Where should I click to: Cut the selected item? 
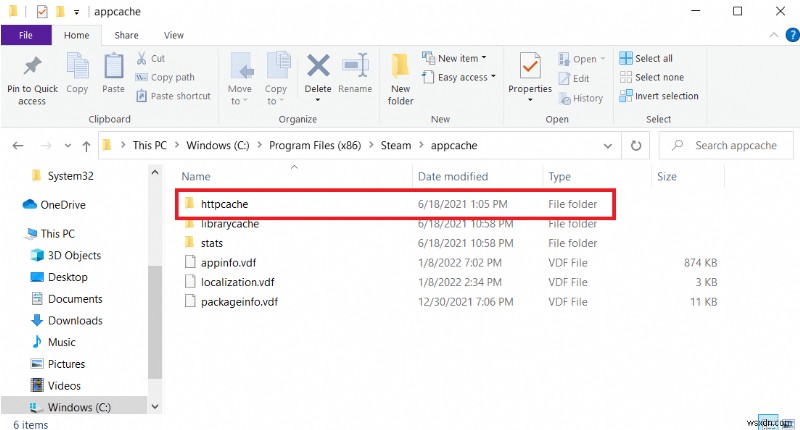pos(151,58)
